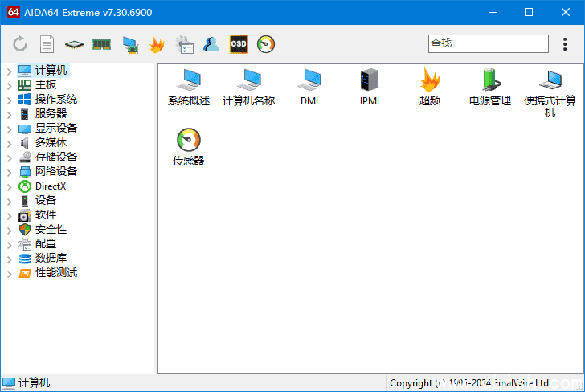Image resolution: width=585 pixels, height=392 pixels.
Task: Expand the 主板 tree node
Action: [10, 85]
